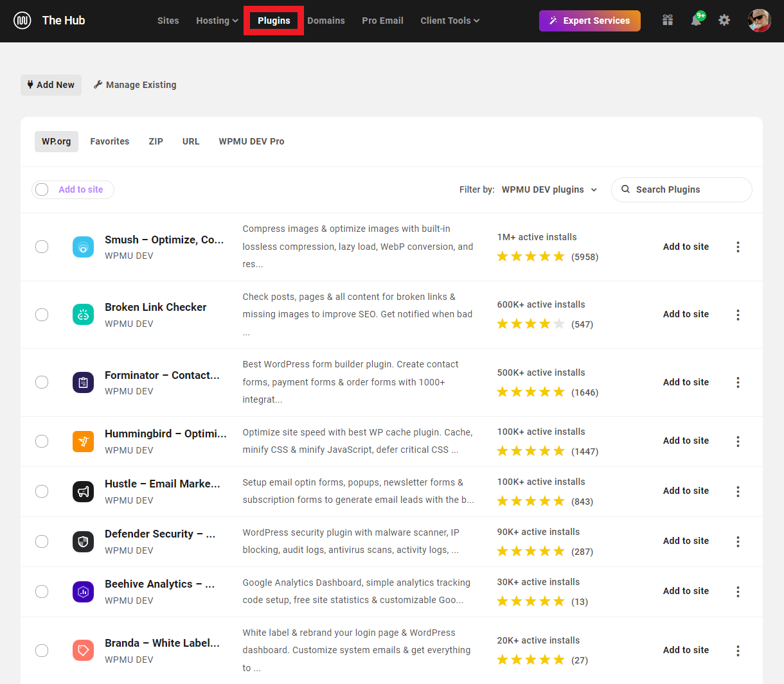Screen dimensions: 784x684
Task: Click the Branda plugin icon
Action: [x=84, y=651]
